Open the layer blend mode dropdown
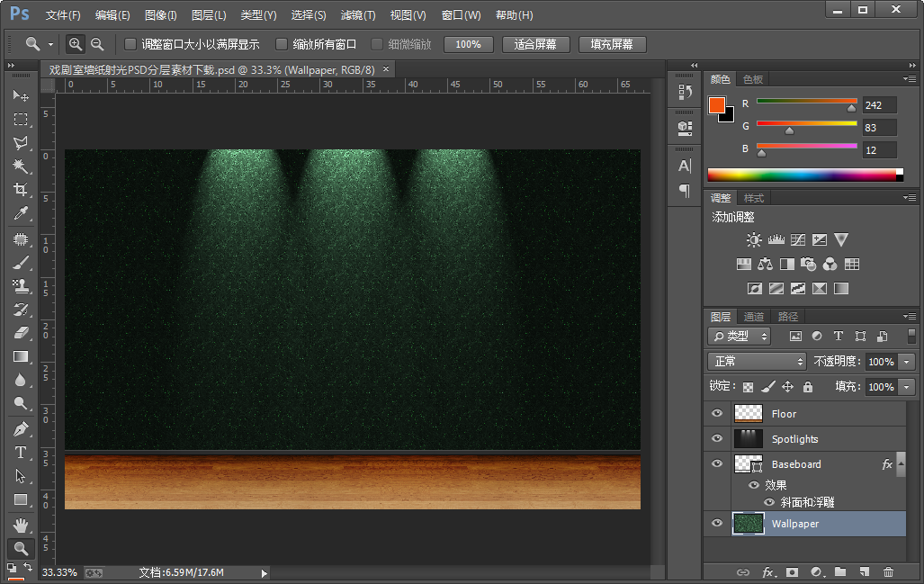924x584 pixels. click(x=757, y=361)
